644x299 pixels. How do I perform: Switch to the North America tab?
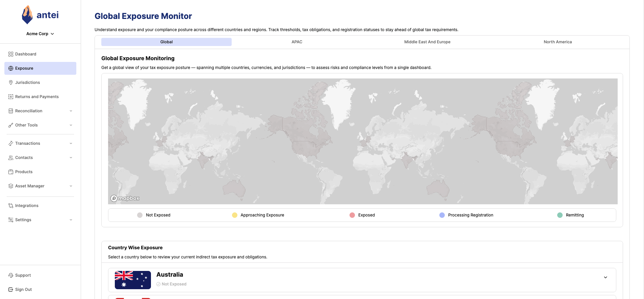click(558, 42)
